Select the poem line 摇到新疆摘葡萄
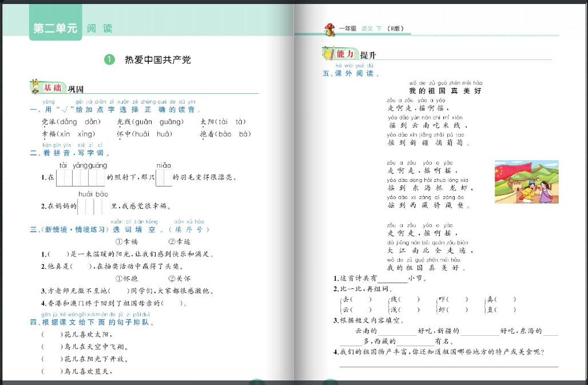The image size is (588, 385). pos(428,143)
